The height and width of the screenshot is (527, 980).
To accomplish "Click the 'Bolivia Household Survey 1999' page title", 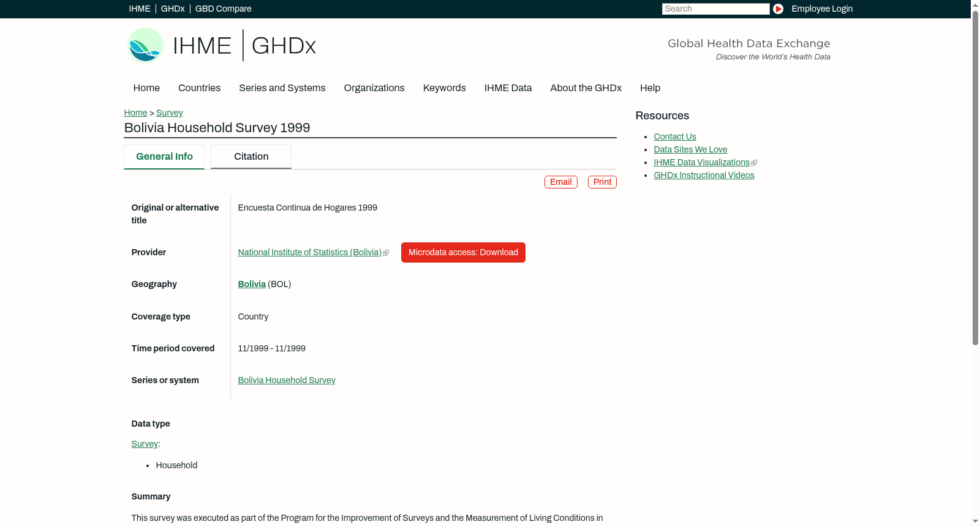I will point(217,128).
